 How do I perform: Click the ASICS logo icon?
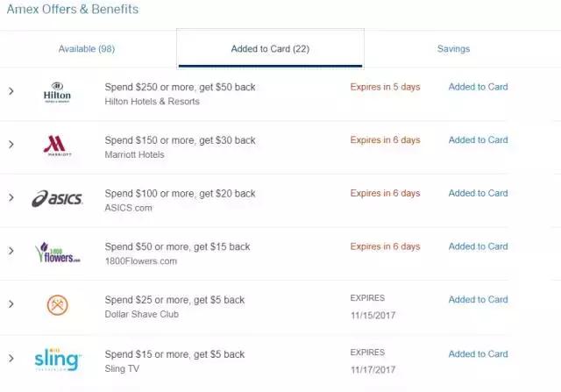[57, 199]
